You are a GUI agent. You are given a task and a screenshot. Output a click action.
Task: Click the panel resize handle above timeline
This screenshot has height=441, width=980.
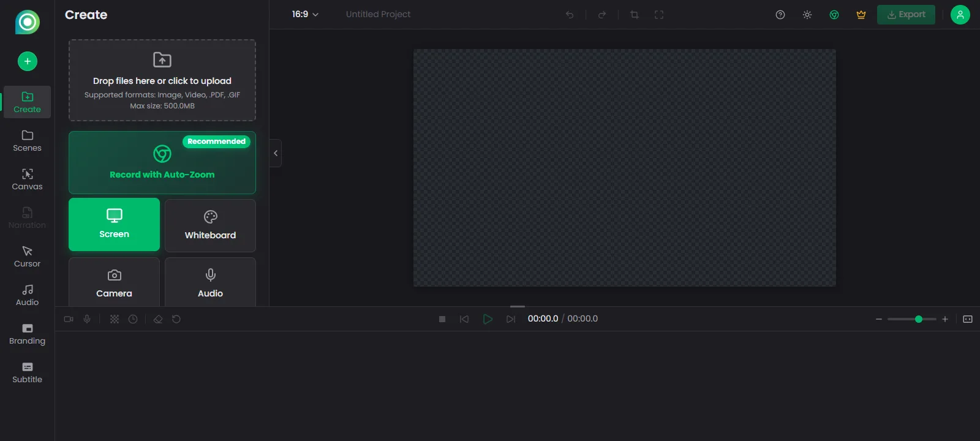[518, 306]
